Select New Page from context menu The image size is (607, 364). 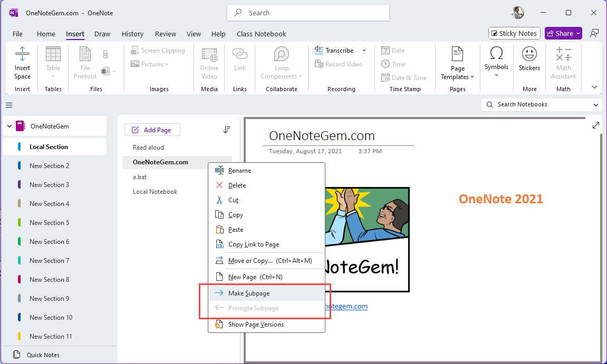click(266, 277)
